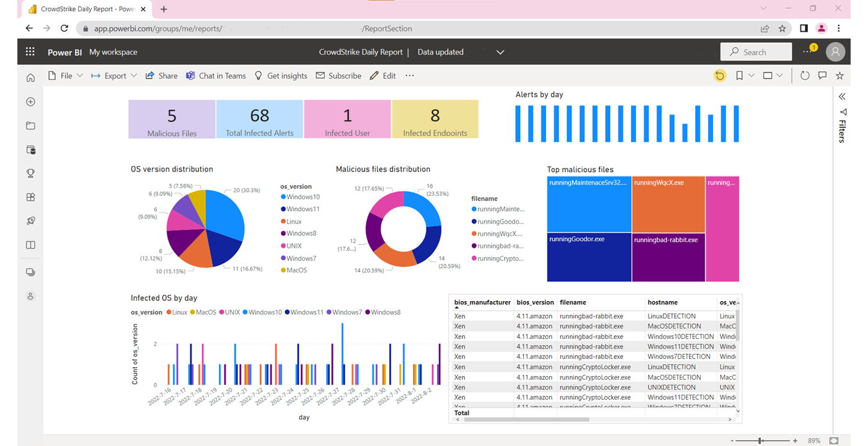Image resolution: width=868 pixels, height=446 pixels.
Task: Click the reset to default icon
Action: 720,76
